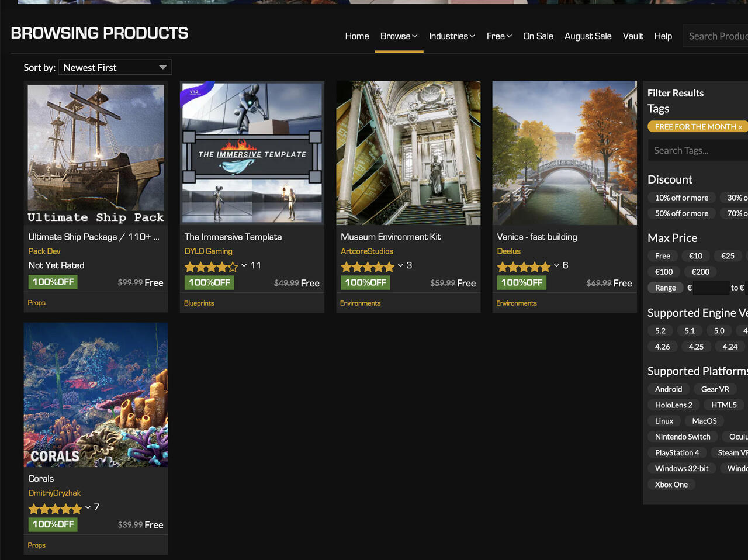Open the Help page
748x560 pixels.
(x=663, y=36)
